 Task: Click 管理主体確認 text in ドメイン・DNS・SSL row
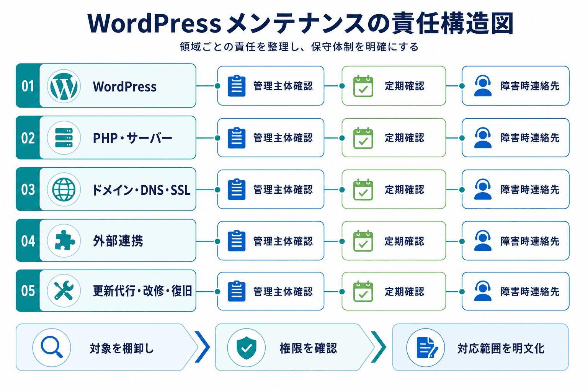pos(283,189)
